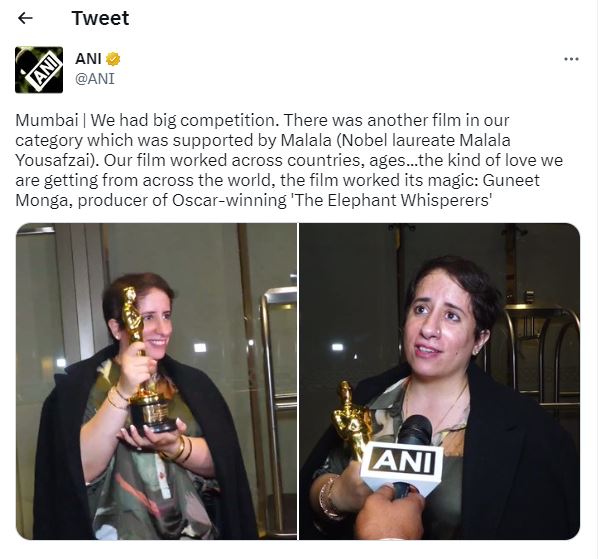Click 'Nobel laureate Malala' text in tweet
Image resolution: width=608 pixels, height=559 pixels.
click(x=426, y=140)
